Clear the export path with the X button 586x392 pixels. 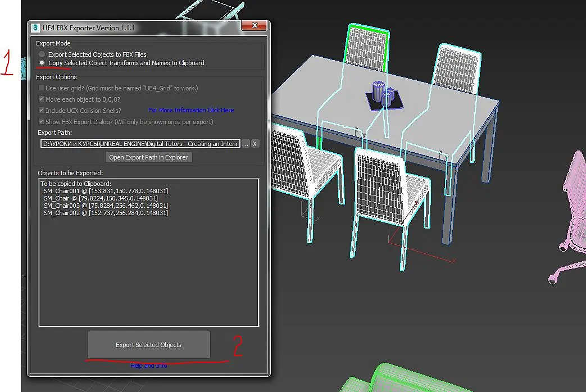255,144
